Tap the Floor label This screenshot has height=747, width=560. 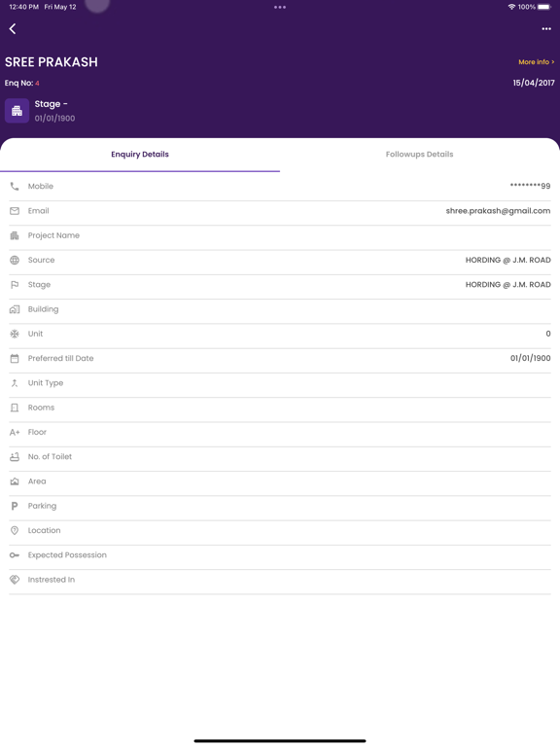pyautogui.click(x=37, y=432)
